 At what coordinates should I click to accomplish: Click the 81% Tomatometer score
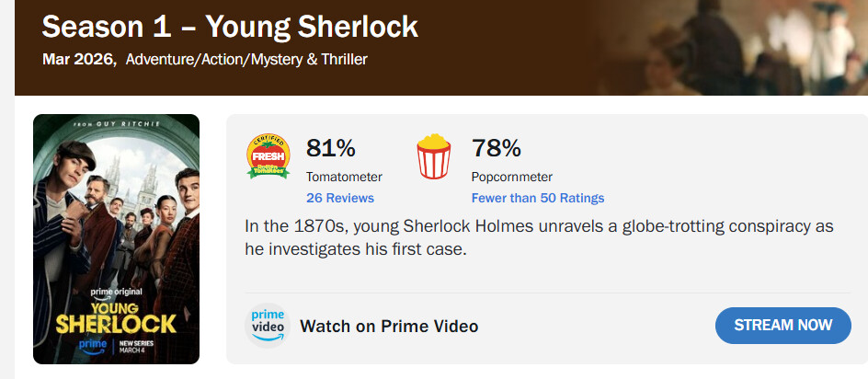(x=331, y=147)
